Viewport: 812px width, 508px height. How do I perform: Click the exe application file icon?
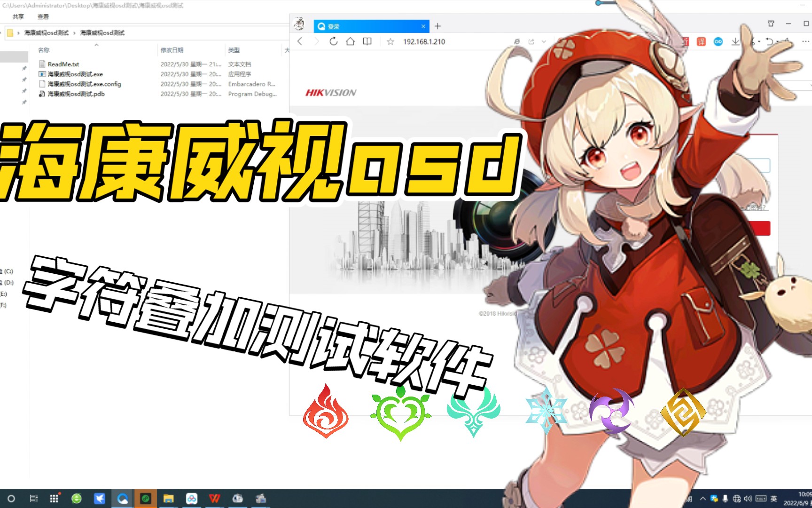[42, 74]
